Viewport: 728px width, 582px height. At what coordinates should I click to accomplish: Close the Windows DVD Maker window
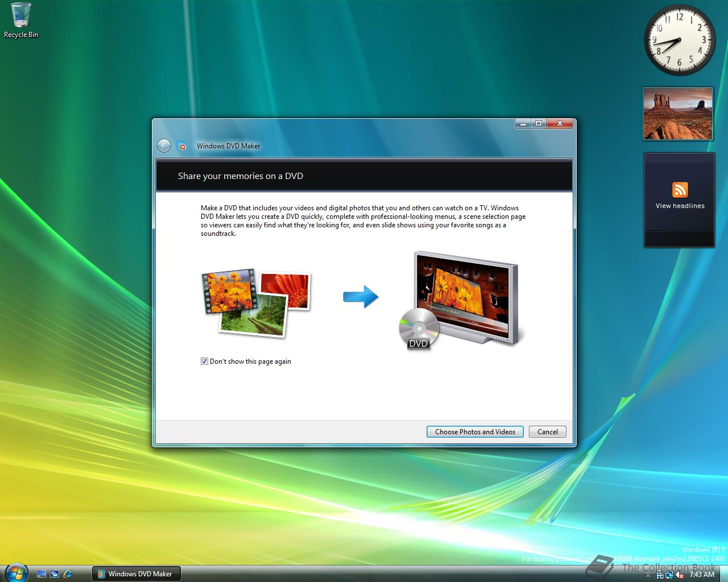point(560,123)
